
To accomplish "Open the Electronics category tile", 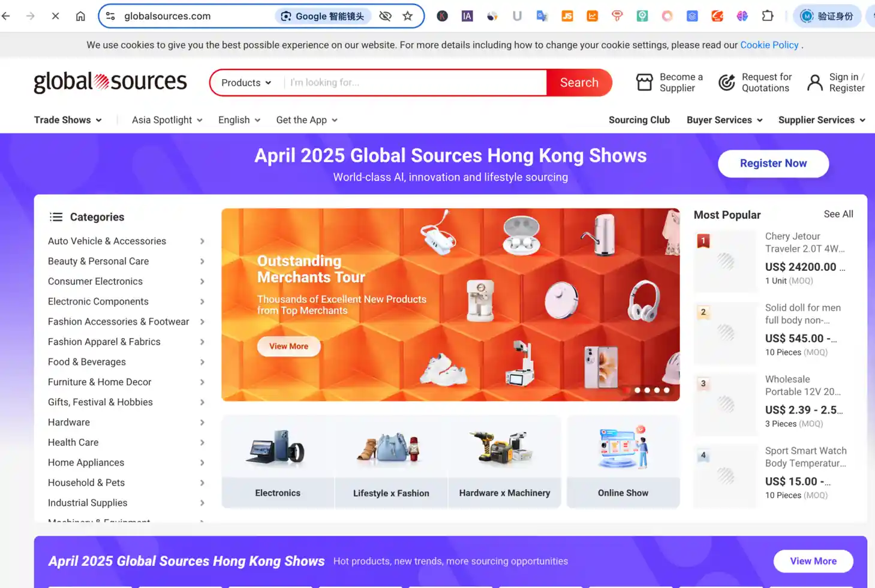I will (277, 462).
